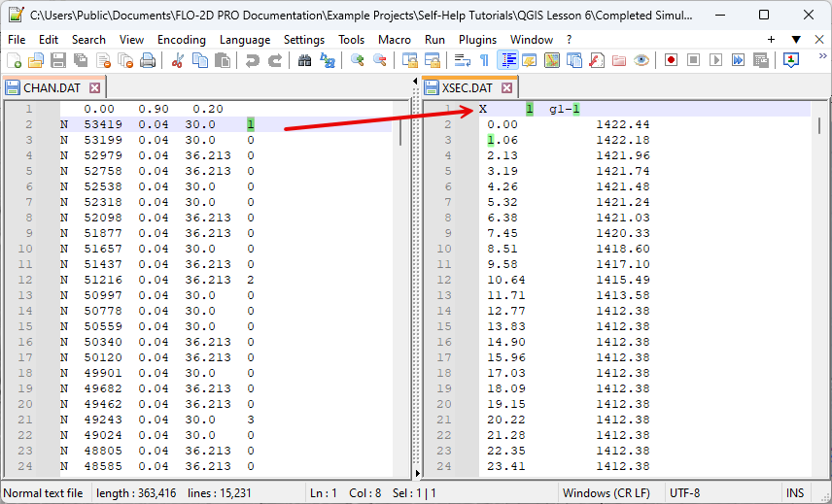Screen dimensions: 832x504
Task: Open the Encoding menu
Action: point(181,40)
